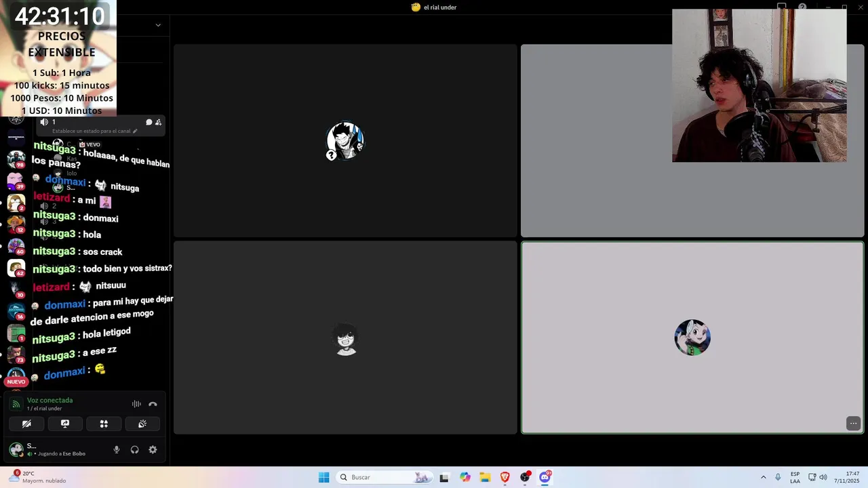868x488 pixels.
Task: Open the Discord inbox icon in title bar
Action: pyautogui.click(x=782, y=7)
